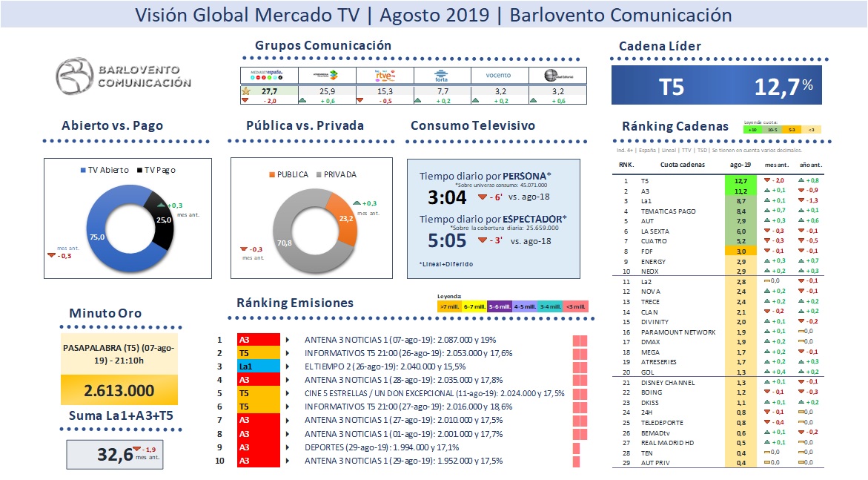868x480 pixels.
Task: Click the Barlovento Comunicación logo
Action: (123, 76)
